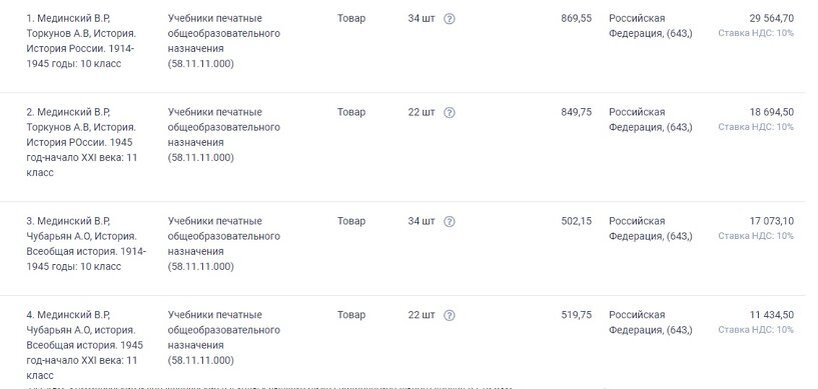Click question mark icon next to 22 шт, row 2

click(x=449, y=113)
